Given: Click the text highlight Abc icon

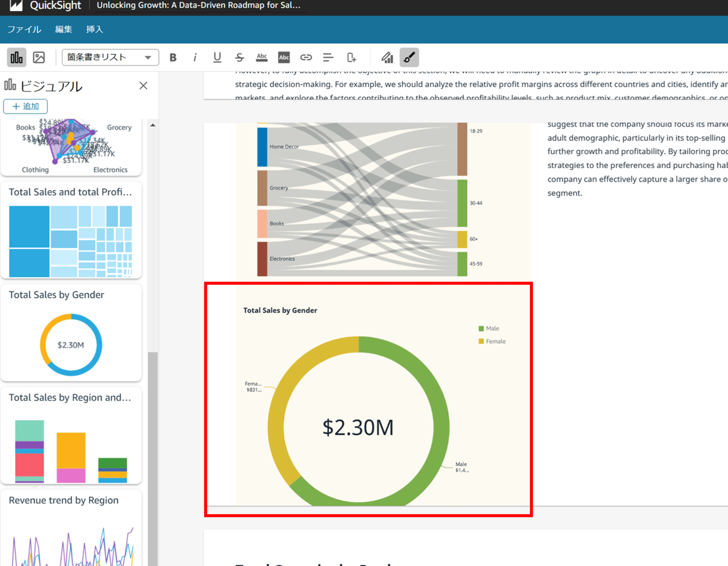Looking at the screenshot, I should (x=284, y=57).
